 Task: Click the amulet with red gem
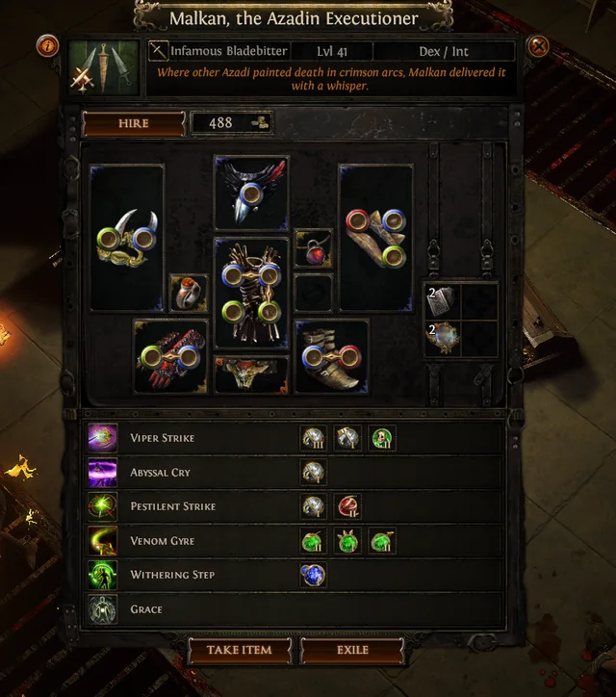[x=314, y=248]
